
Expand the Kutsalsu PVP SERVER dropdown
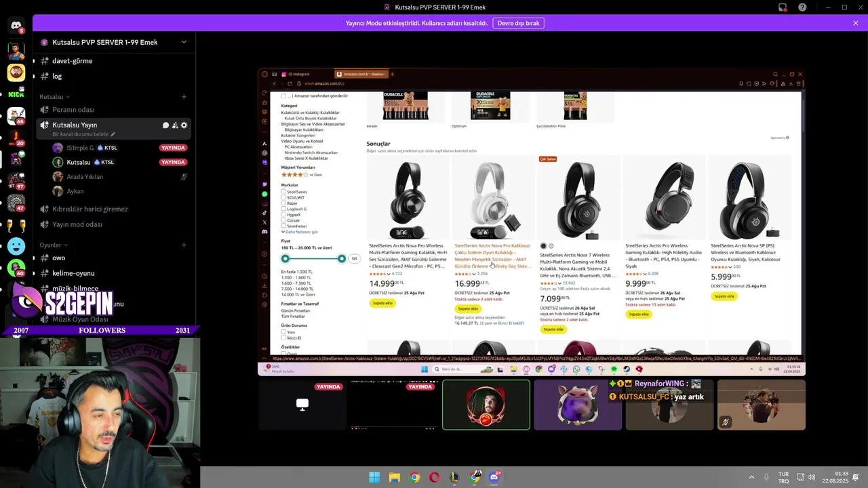pos(184,42)
